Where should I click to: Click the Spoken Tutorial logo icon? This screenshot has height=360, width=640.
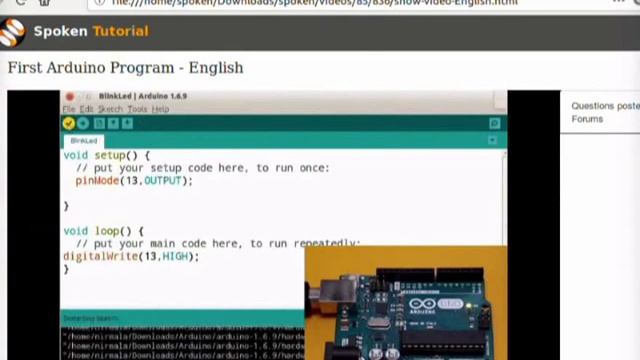pyautogui.click(x=12, y=33)
